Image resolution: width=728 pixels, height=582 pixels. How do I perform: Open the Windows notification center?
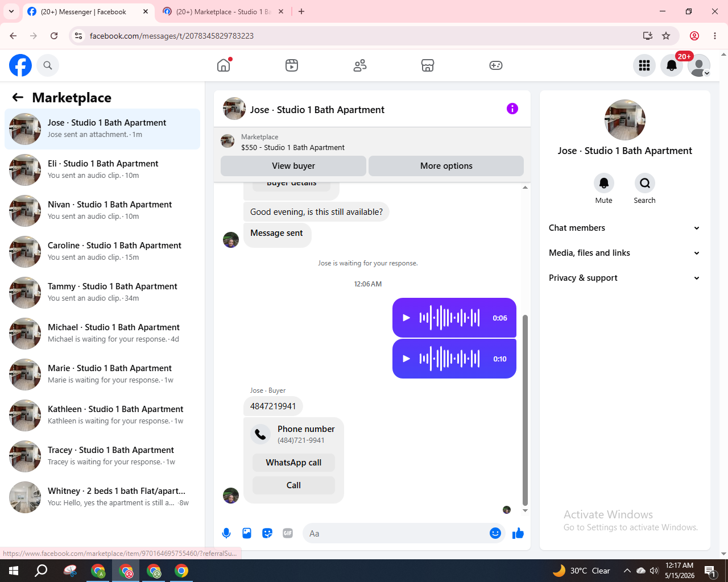[710, 571]
